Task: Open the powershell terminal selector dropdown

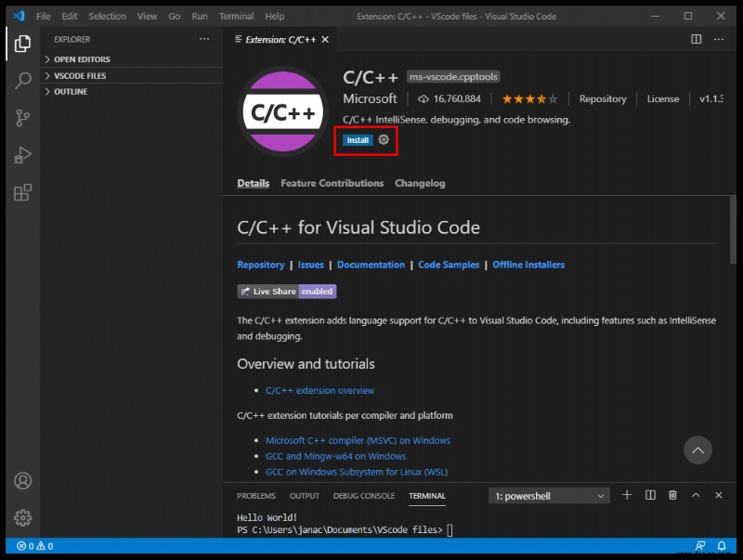Action: coord(549,496)
